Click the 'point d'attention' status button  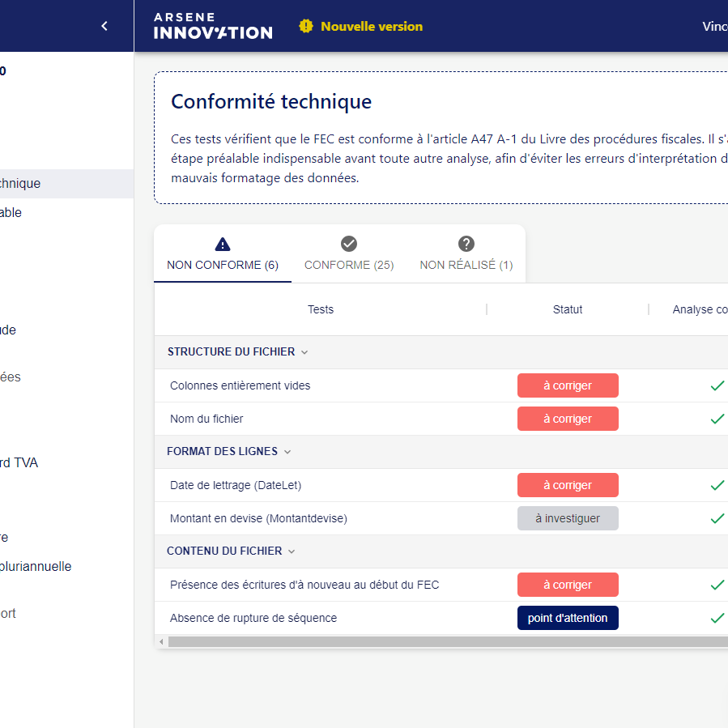pos(568,618)
